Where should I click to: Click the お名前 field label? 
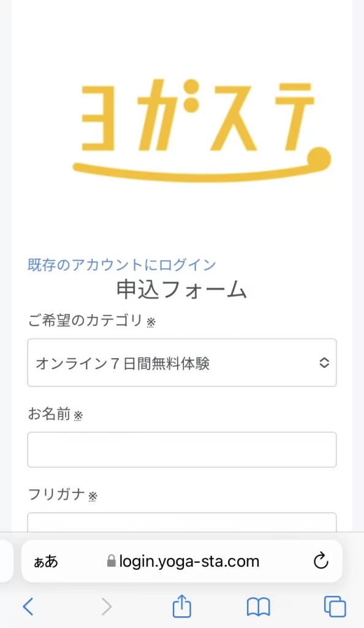(x=49, y=414)
